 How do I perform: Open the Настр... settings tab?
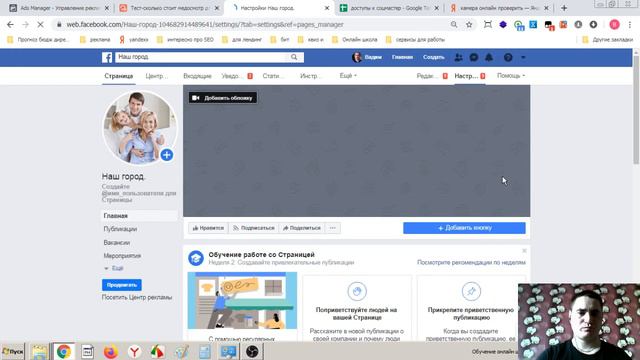coord(470,76)
